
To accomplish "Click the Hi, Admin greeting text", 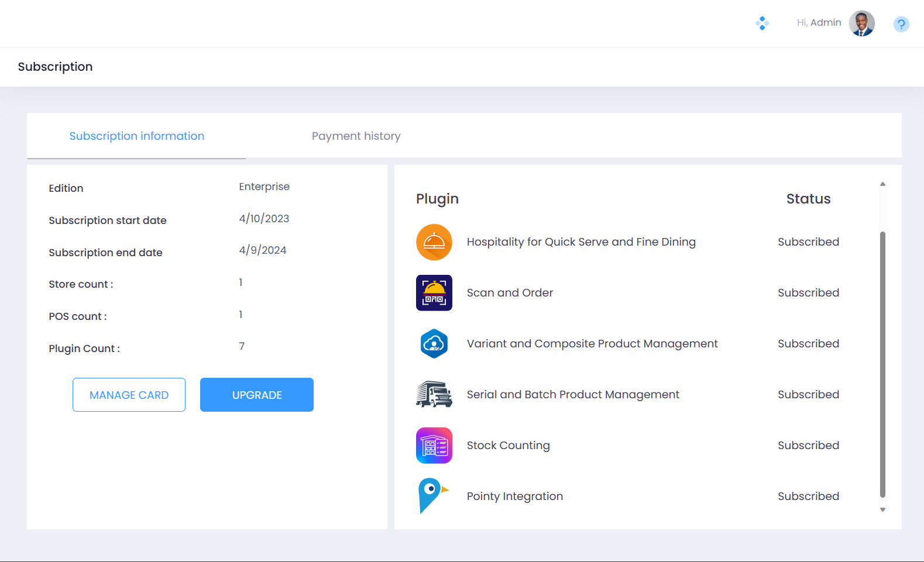I will pyautogui.click(x=819, y=23).
